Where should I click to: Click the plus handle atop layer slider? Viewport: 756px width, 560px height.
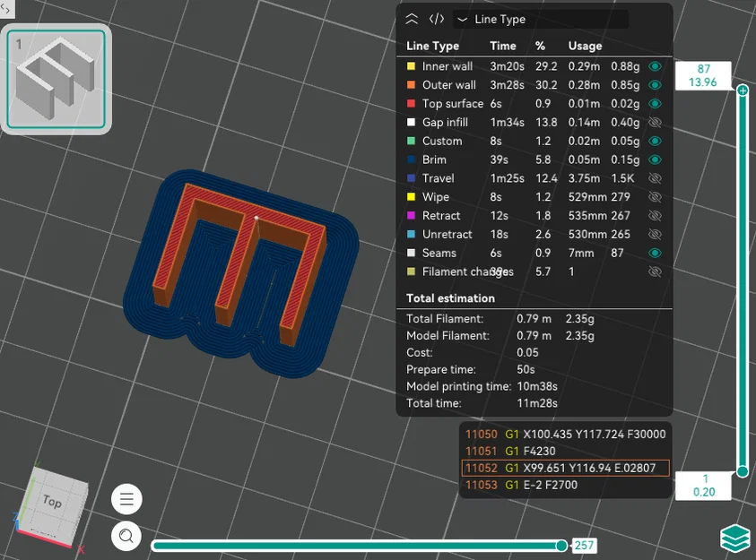743,90
